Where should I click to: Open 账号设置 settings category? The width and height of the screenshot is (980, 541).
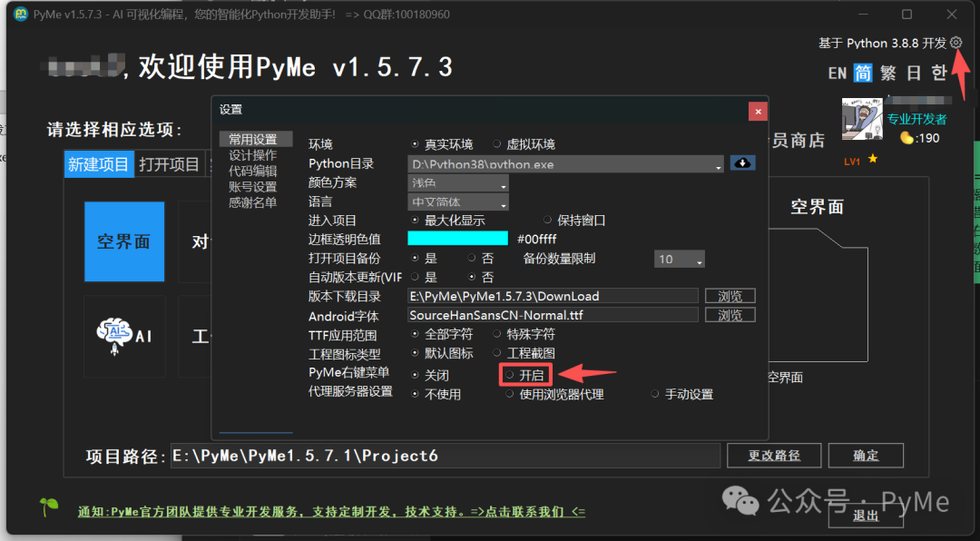pyautogui.click(x=252, y=186)
